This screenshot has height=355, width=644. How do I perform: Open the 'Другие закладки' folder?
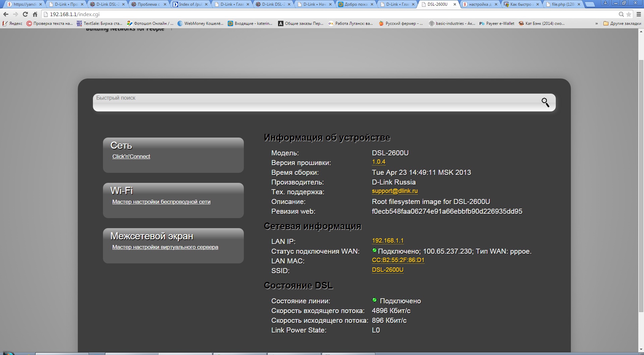[622, 23]
